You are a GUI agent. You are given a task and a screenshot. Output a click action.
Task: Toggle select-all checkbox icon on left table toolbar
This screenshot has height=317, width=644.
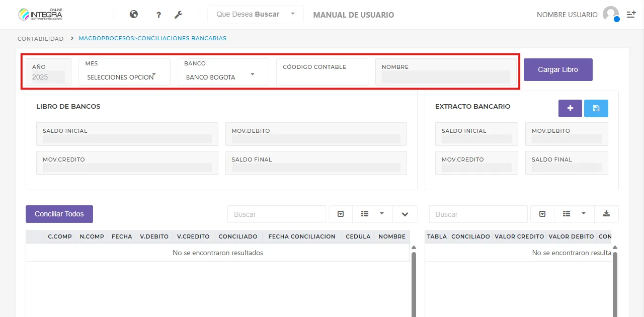tap(340, 213)
